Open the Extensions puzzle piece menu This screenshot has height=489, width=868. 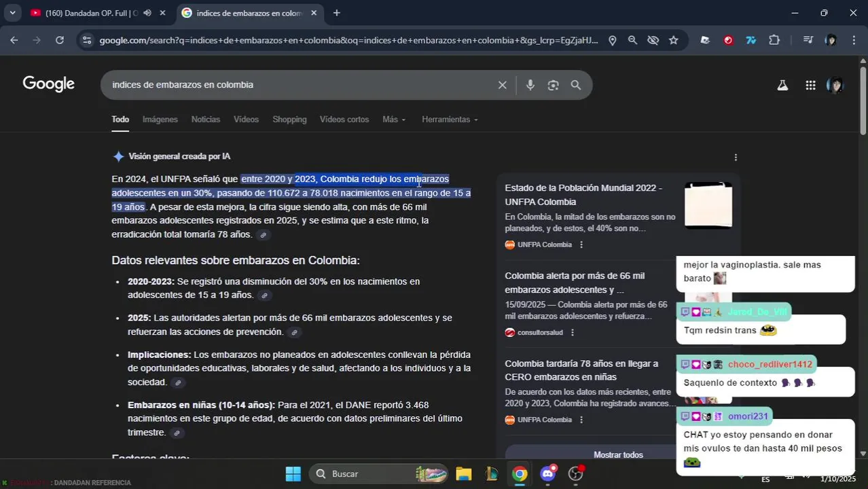tap(774, 40)
